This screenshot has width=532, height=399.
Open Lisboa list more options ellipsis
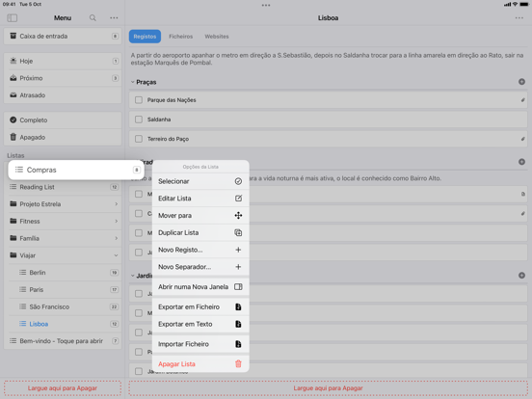pos(519,17)
